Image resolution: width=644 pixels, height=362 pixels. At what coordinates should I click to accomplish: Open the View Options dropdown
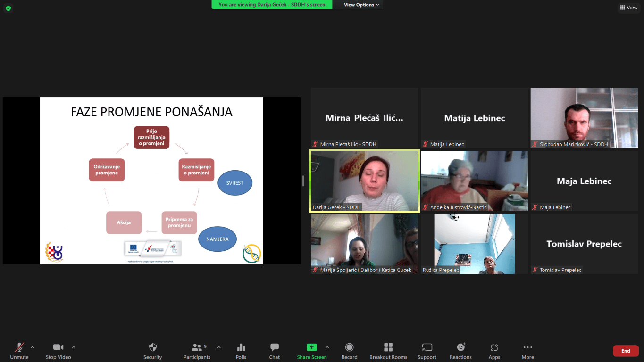coord(361,5)
